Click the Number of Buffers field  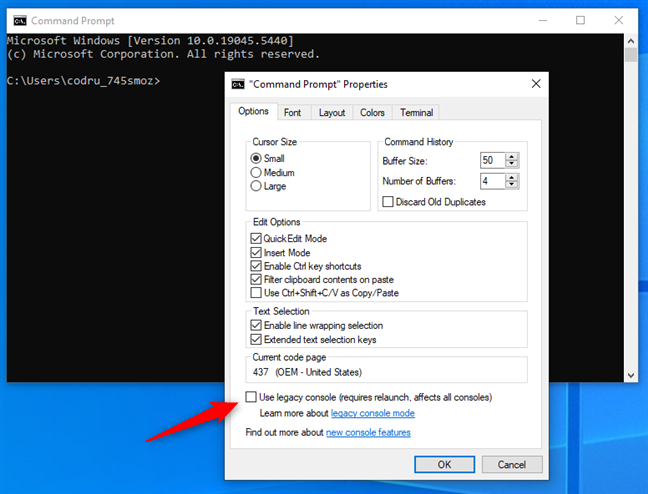click(492, 181)
